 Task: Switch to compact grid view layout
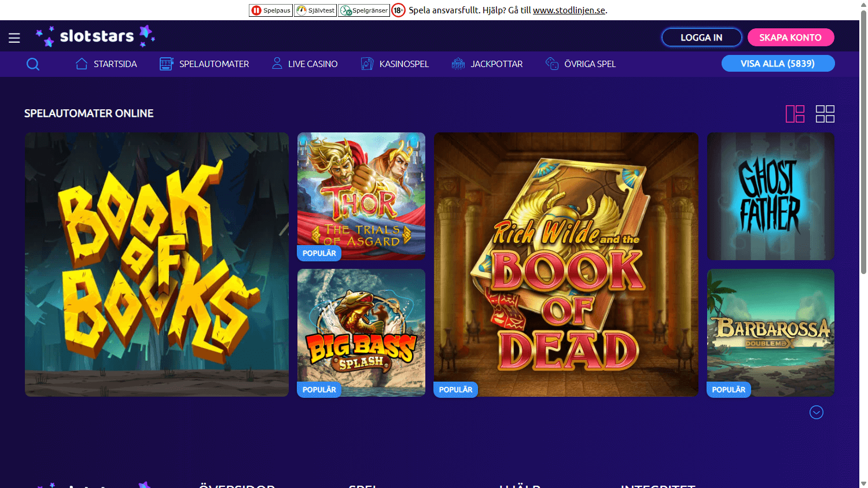[x=825, y=113]
